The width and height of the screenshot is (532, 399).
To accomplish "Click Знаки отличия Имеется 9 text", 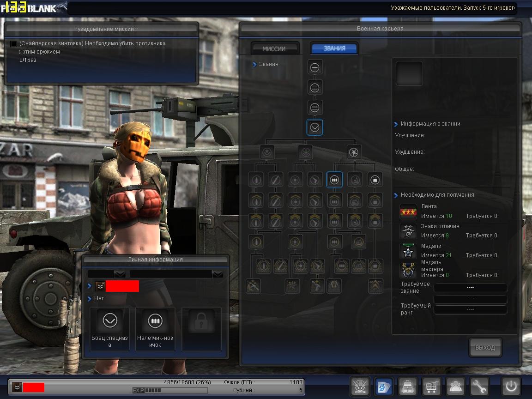I will (x=435, y=236).
